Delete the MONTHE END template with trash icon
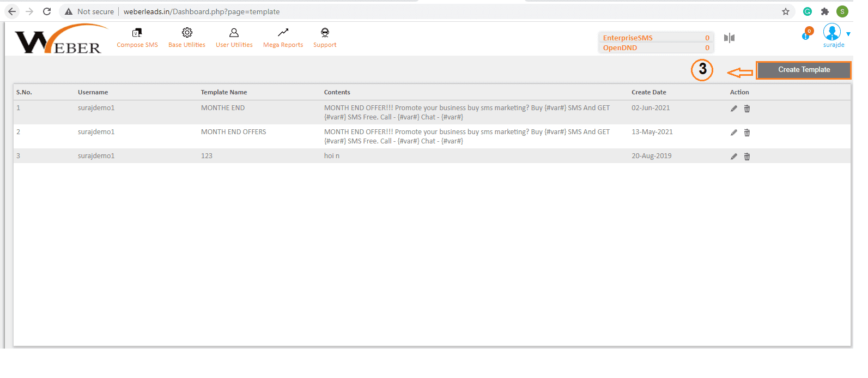 click(747, 109)
